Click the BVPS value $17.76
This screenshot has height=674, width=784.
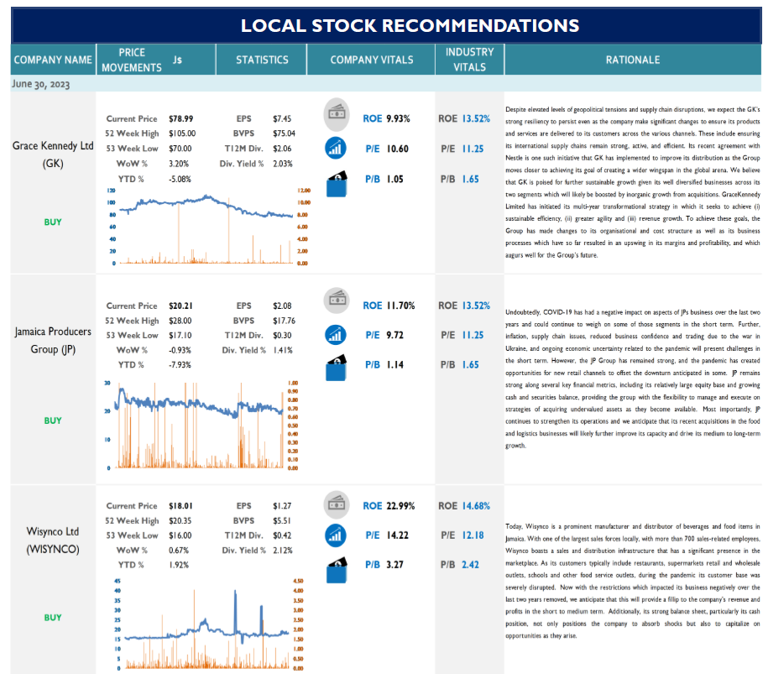click(x=284, y=321)
